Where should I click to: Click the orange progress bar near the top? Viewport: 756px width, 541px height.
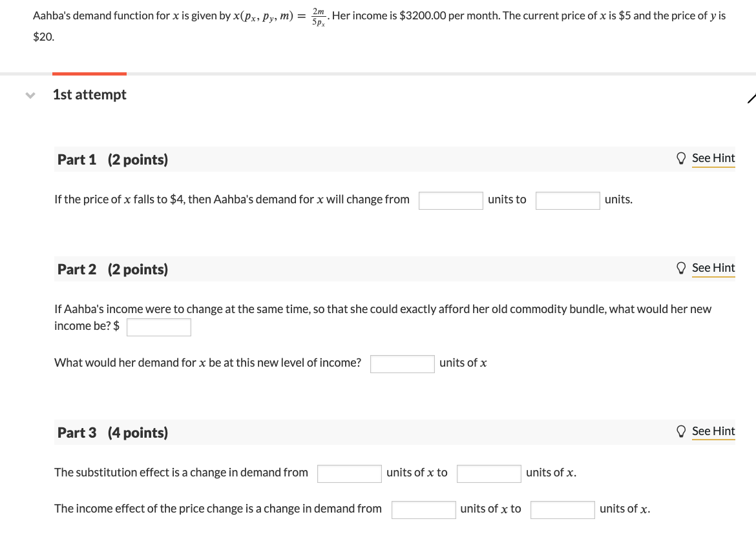(x=89, y=74)
